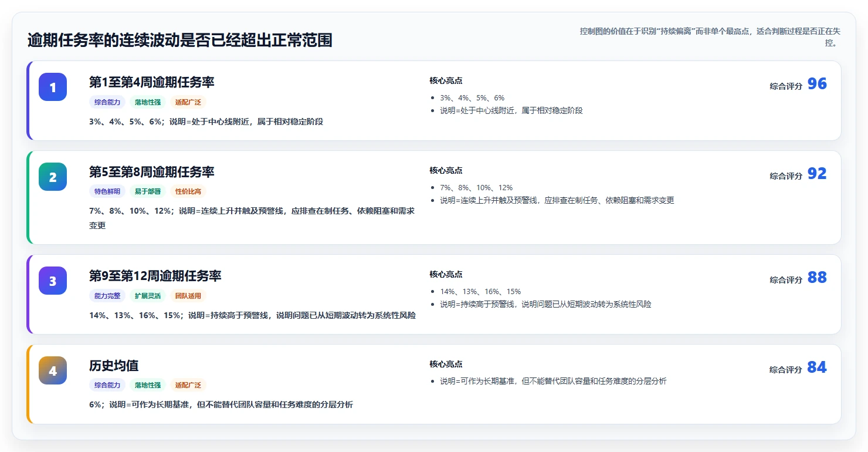The width and height of the screenshot is (868, 452).
Task: Select the 落地性强 tag in weeks 1-4 card
Action: [x=148, y=102]
